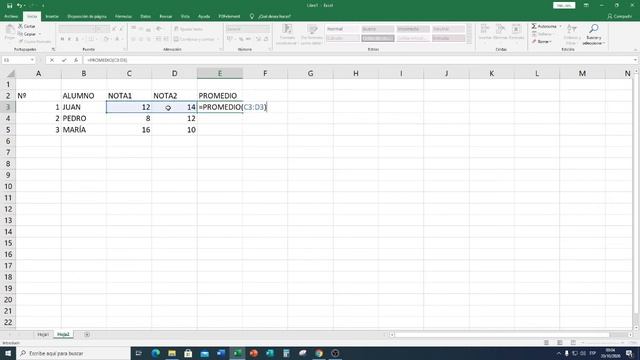
Task: Open Insert Function fx dialog
Action: pyautogui.click(x=76, y=60)
